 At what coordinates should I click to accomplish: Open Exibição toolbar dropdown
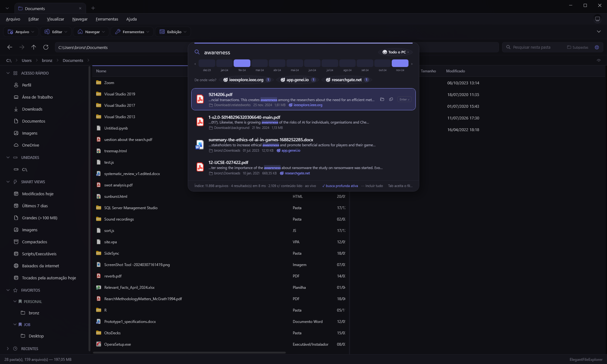173,32
